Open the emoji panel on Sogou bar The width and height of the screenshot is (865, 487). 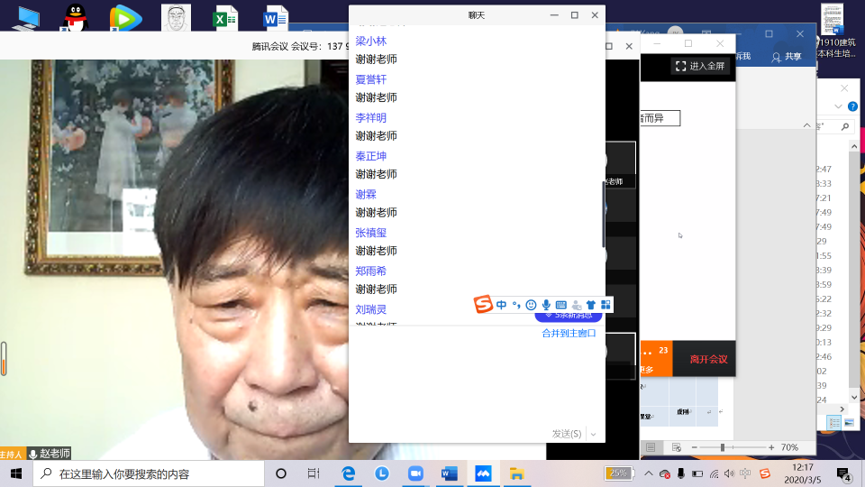pos(531,304)
